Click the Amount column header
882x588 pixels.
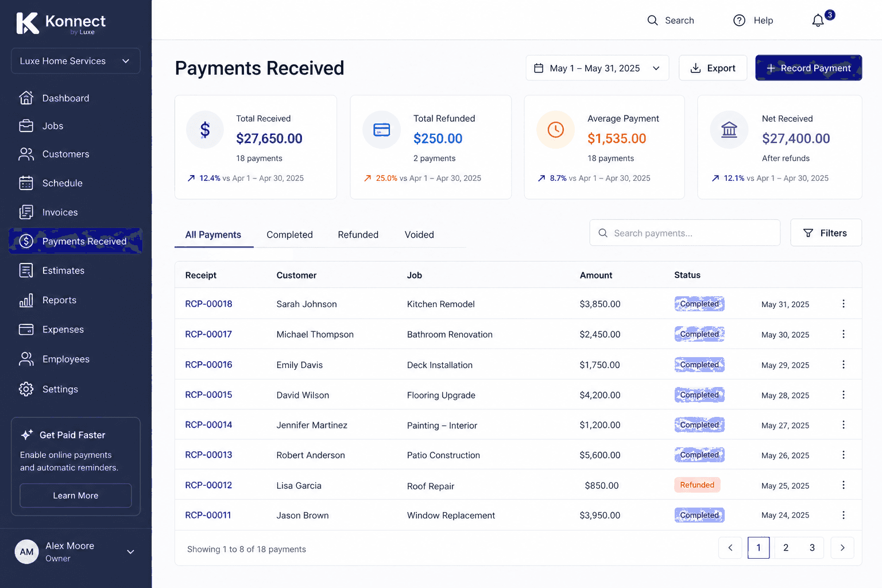pos(596,276)
